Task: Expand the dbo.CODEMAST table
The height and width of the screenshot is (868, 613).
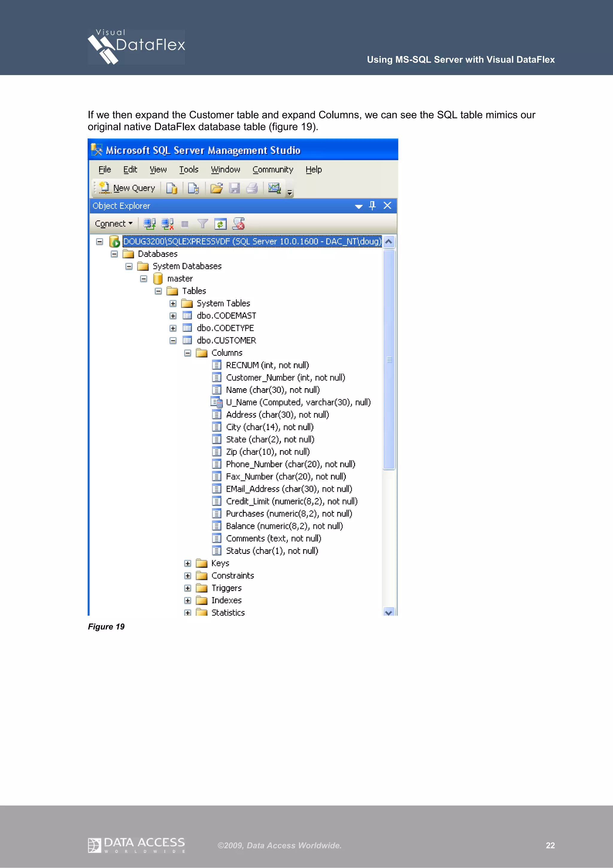Action: click(x=173, y=316)
